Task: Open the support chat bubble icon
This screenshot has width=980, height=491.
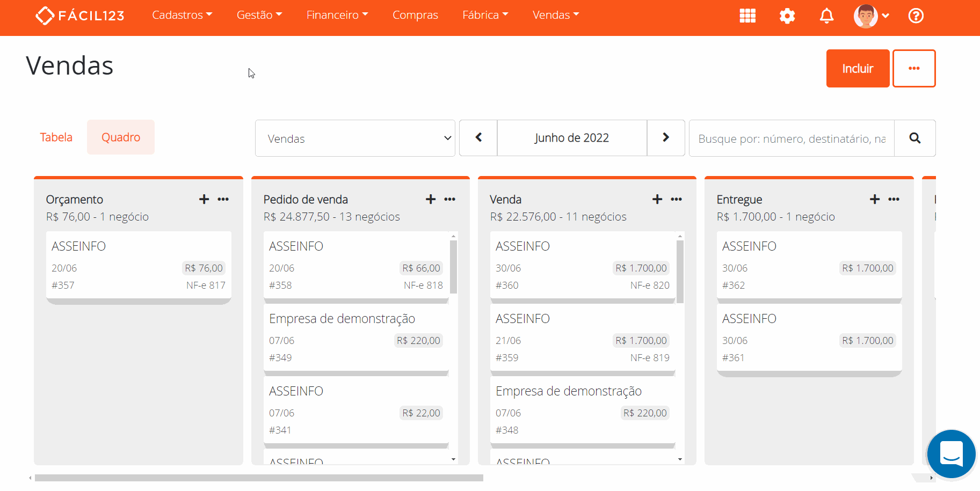Action: click(951, 455)
